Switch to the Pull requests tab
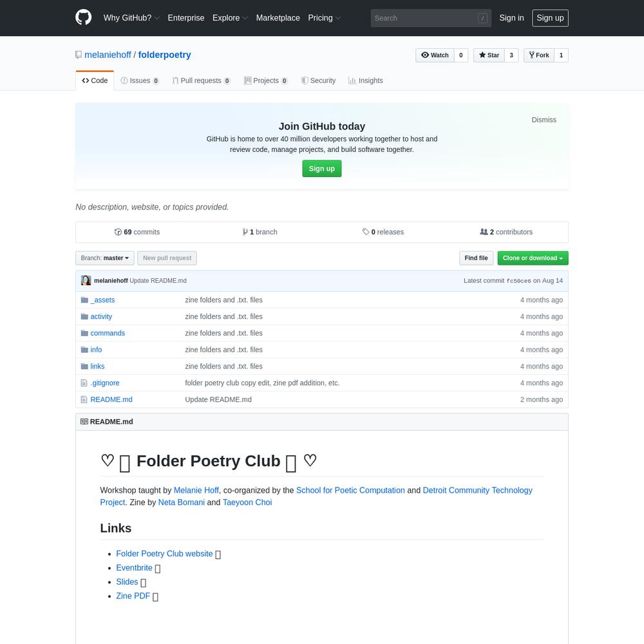 pos(201,80)
